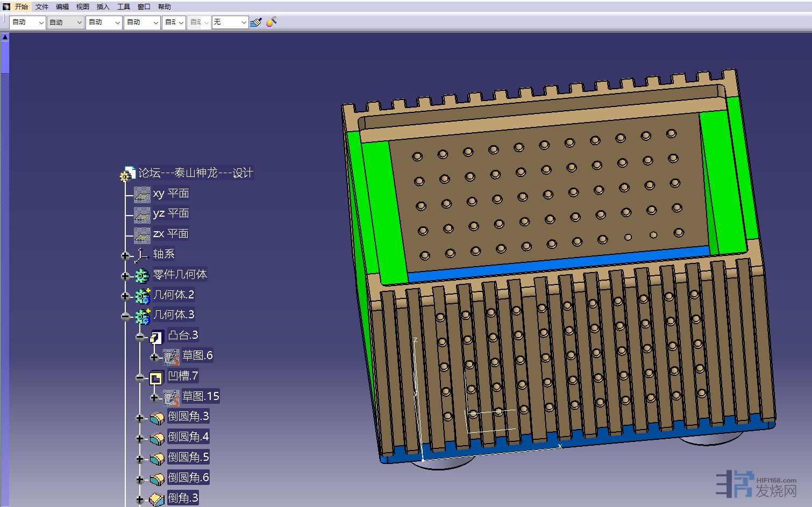
Task: Click the 草图.6 sketch icon
Action: pos(171,356)
